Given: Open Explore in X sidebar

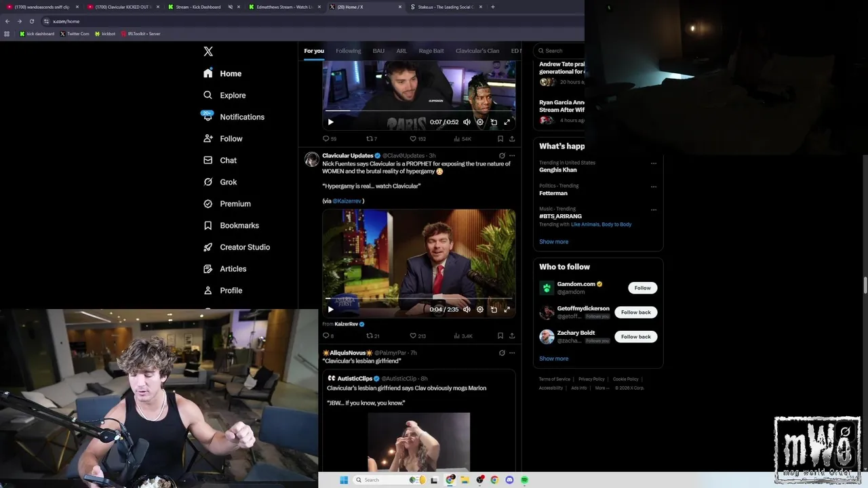Looking at the screenshot, I should [224, 95].
